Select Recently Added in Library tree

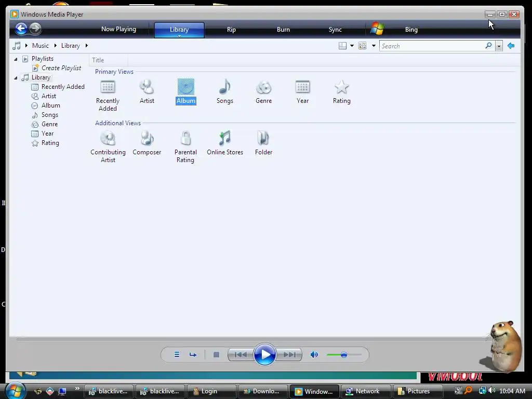click(x=63, y=87)
